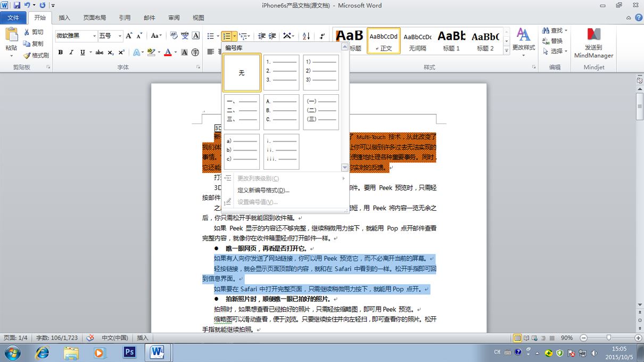The image size is (644, 362).
Task: Toggle Bold formatting
Action: coord(61,52)
